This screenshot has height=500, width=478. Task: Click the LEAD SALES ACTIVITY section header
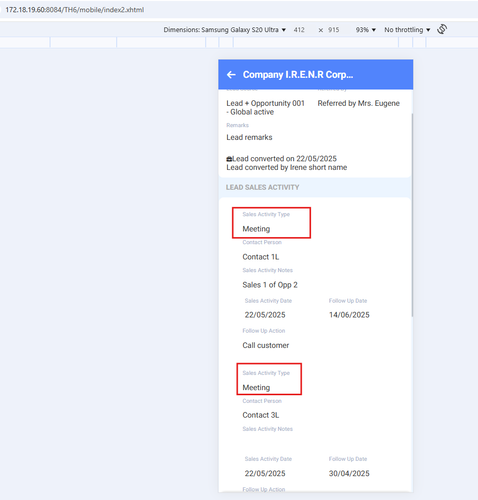point(262,187)
